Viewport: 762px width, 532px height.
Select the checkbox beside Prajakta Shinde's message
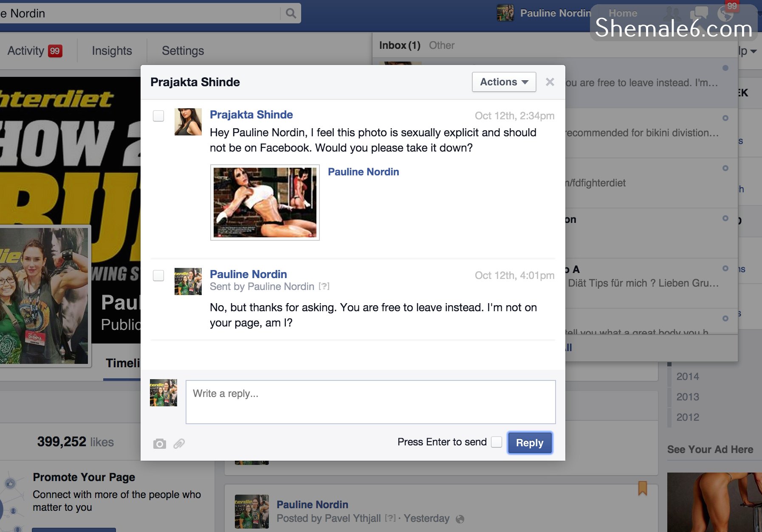(158, 116)
